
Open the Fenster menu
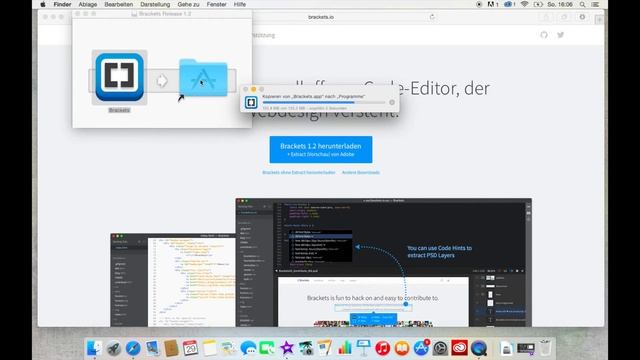[217, 4]
